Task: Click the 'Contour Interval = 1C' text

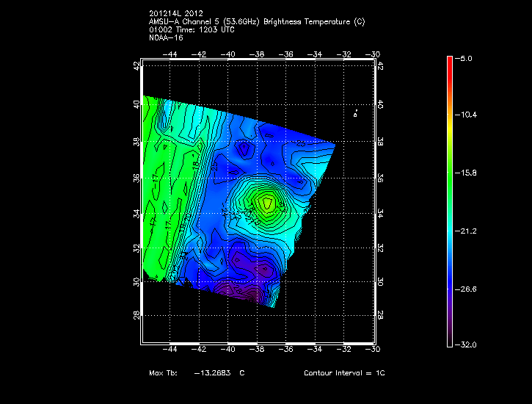Action: [344, 373]
